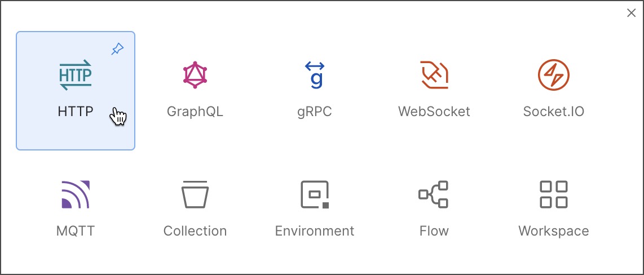This screenshot has height=275, width=644.
Task: Select the WebSocket text label
Action: tap(434, 112)
